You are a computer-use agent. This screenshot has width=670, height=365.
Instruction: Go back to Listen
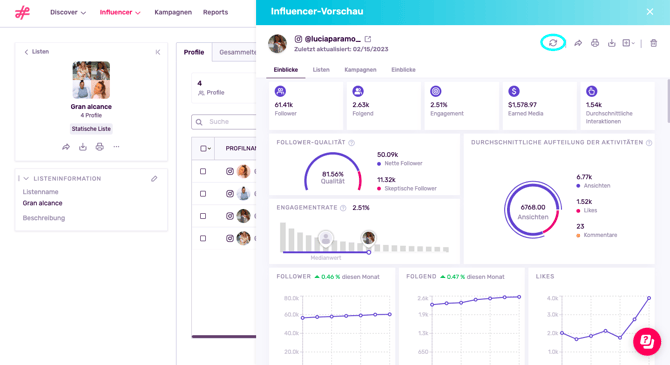[x=37, y=52]
